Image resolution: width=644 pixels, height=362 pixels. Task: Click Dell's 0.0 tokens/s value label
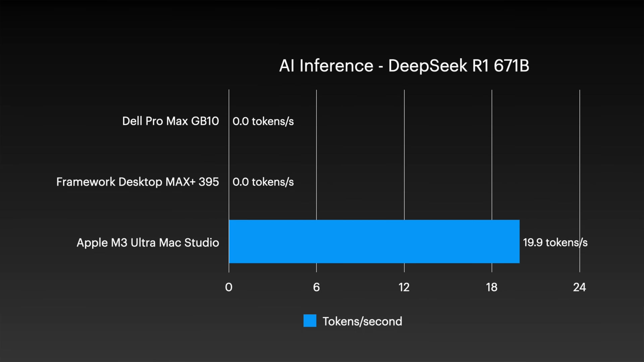[263, 121]
